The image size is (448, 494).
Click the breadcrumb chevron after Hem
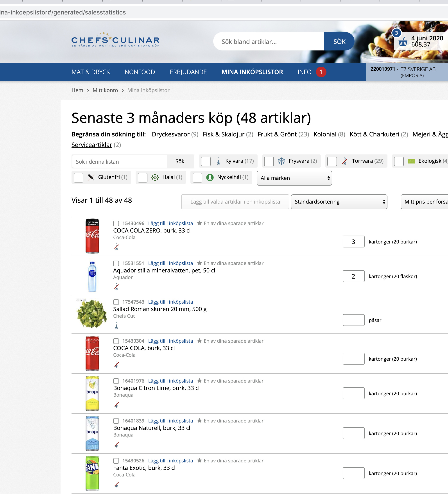click(x=88, y=90)
